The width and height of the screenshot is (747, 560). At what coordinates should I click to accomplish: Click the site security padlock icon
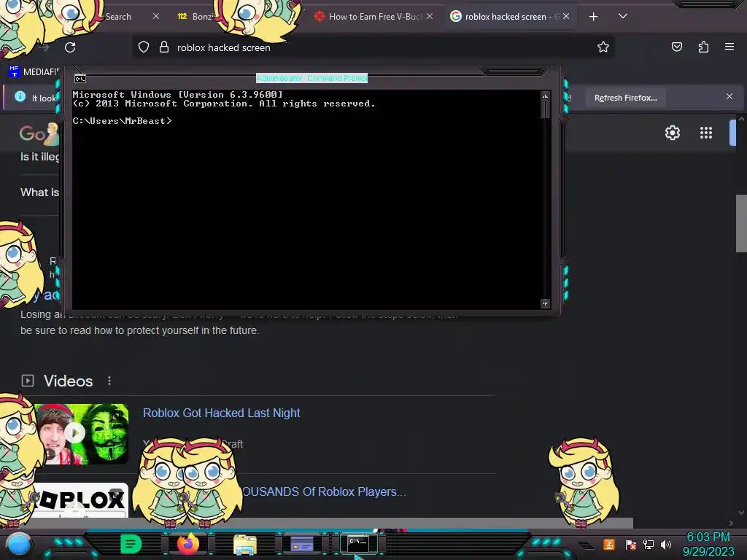click(x=164, y=47)
